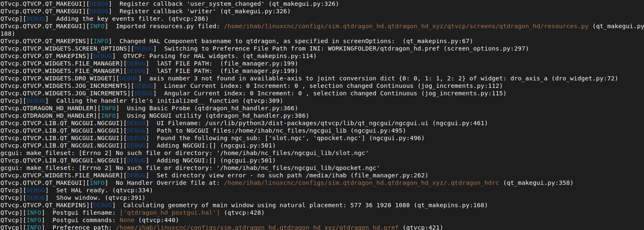Click the 'user_system_changed' callback line
The image size is (644, 230).
click(170, 4)
